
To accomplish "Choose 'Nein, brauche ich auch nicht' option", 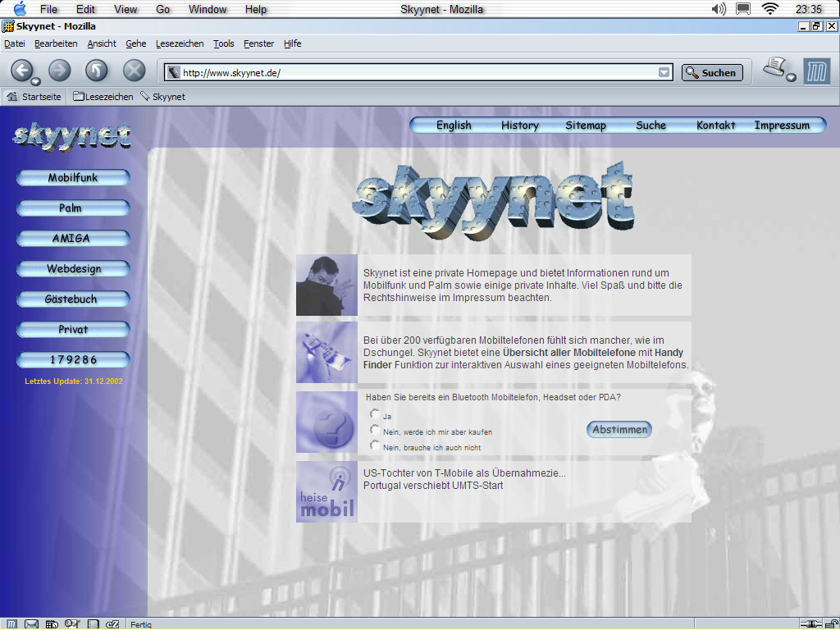I will click(375, 445).
